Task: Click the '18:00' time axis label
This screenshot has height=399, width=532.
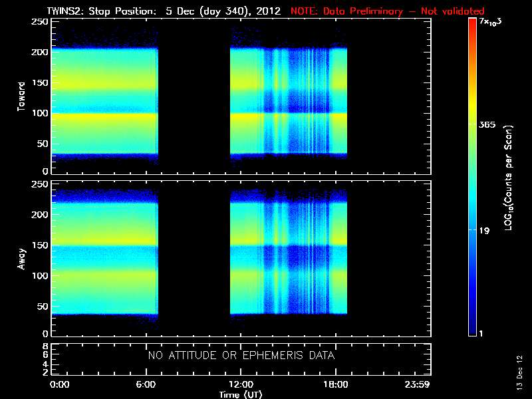Action: coord(336,385)
